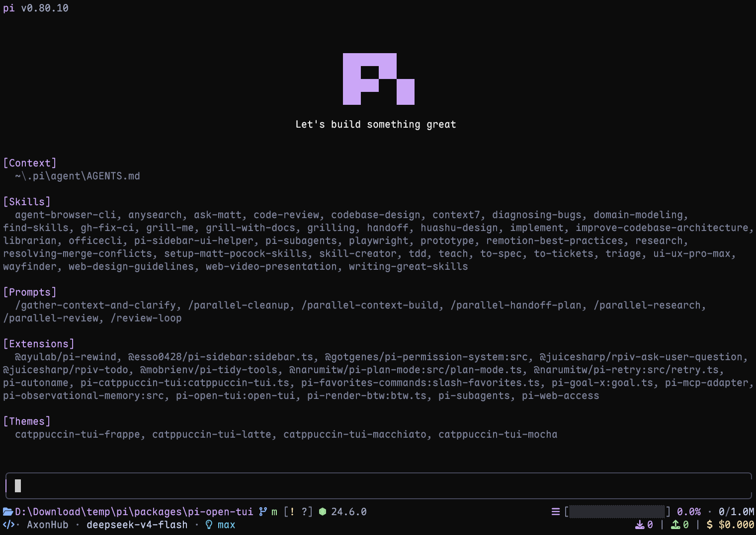Click the /parallel-research prompt
The height and width of the screenshot is (535, 756).
pos(647,305)
